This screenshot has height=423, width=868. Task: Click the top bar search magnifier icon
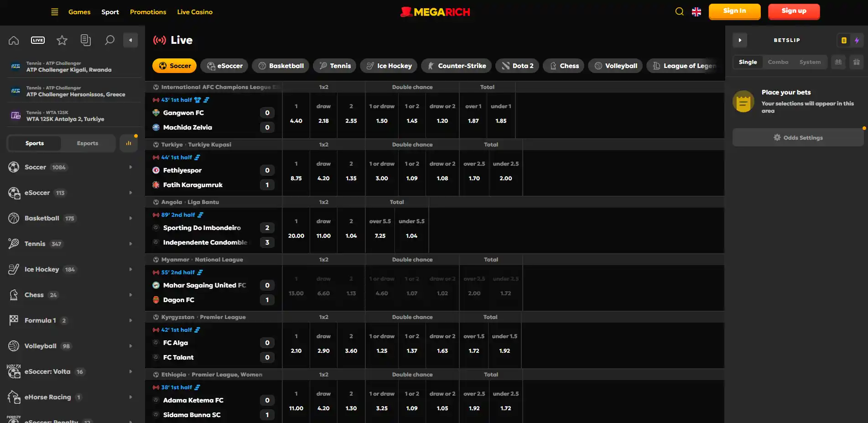pos(679,11)
